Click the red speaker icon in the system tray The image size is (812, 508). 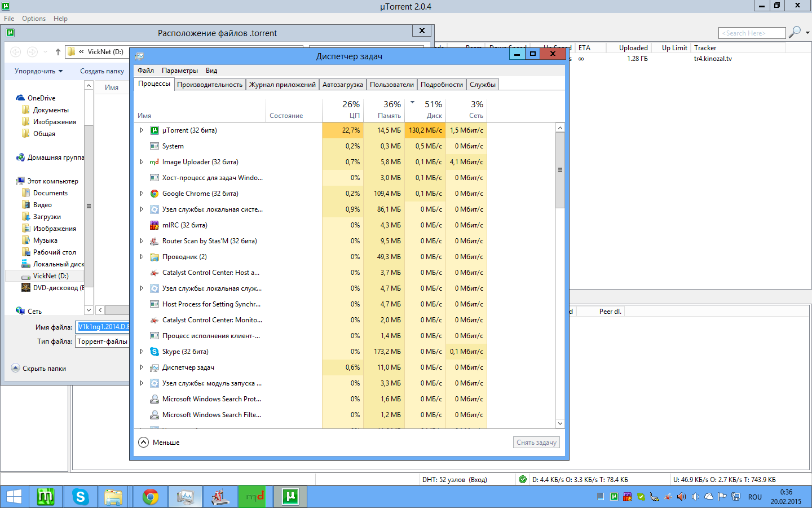pos(681,497)
